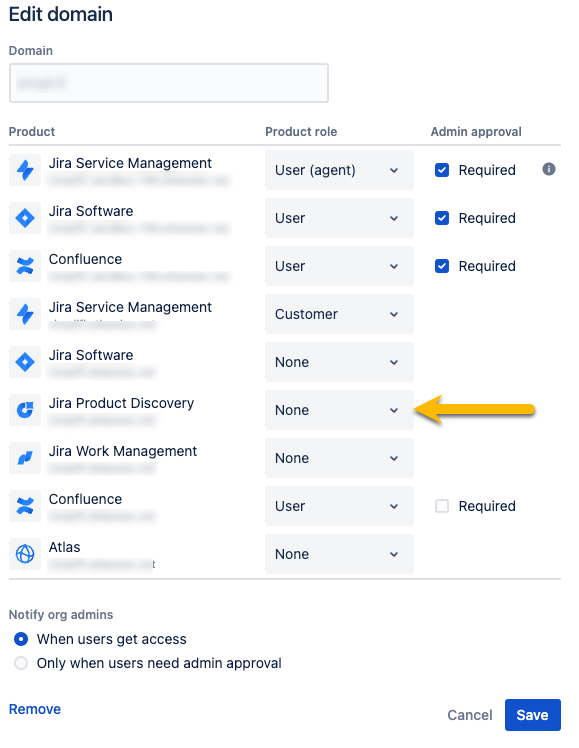579x748 pixels.
Task: Click the 'Atlas' product name
Action: pos(64,547)
